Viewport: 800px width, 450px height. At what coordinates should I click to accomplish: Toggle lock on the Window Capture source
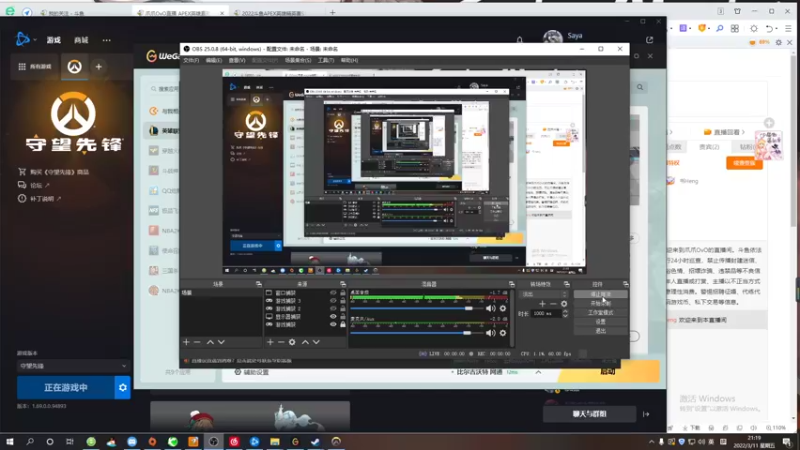pos(343,293)
